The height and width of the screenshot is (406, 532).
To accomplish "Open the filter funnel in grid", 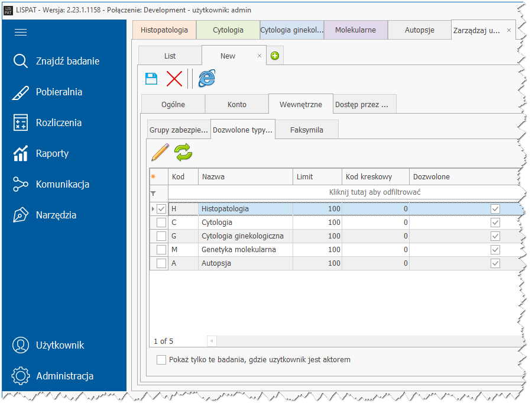I will click(x=154, y=193).
